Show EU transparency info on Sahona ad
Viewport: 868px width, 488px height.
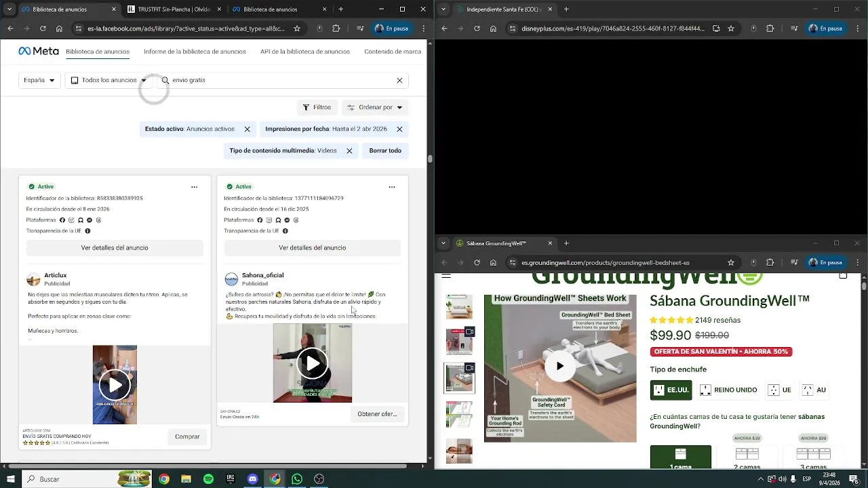(x=285, y=231)
